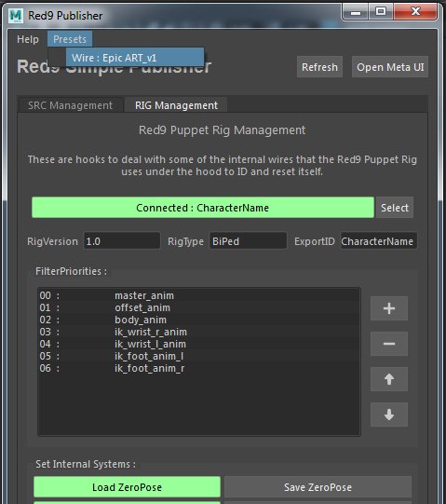446x504 pixels.
Task: Click the plus icon to add a filter priority
Action: [x=389, y=308]
